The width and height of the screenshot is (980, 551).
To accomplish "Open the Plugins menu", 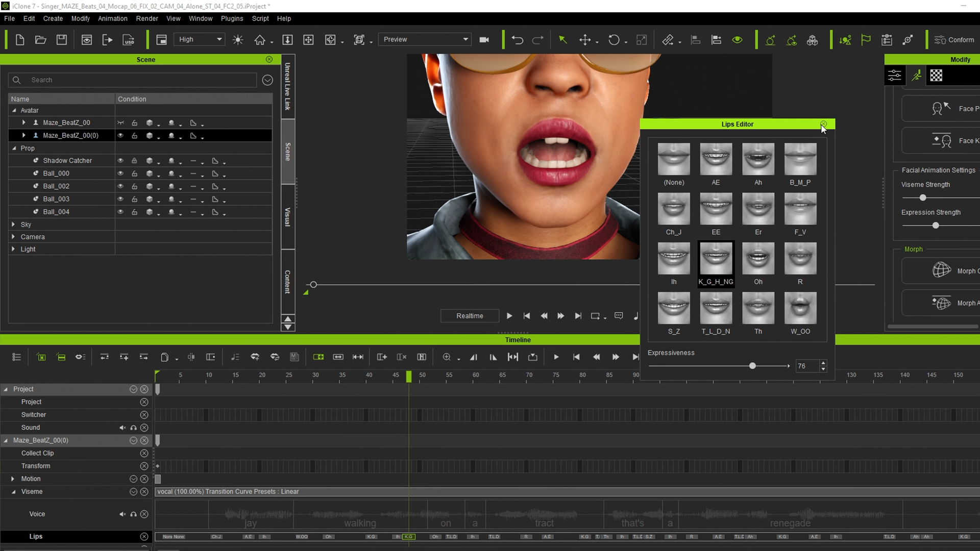I will tap(232, 18).
